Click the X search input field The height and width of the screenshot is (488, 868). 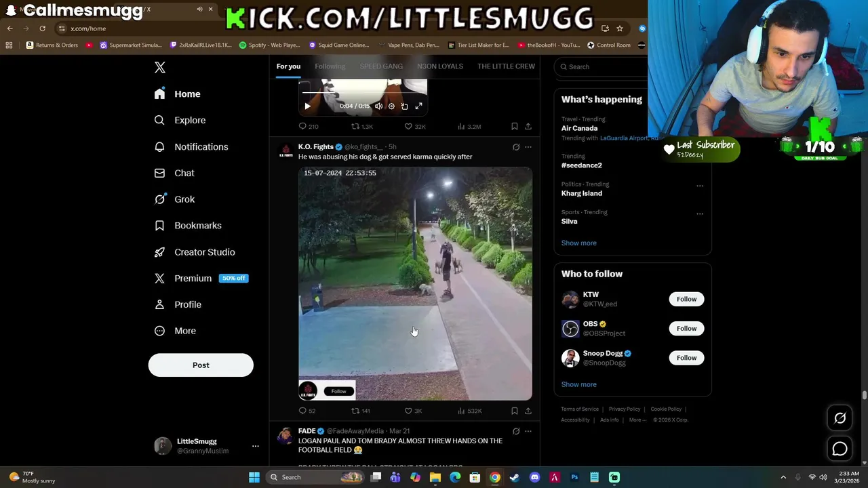click(x=602, y=66)
